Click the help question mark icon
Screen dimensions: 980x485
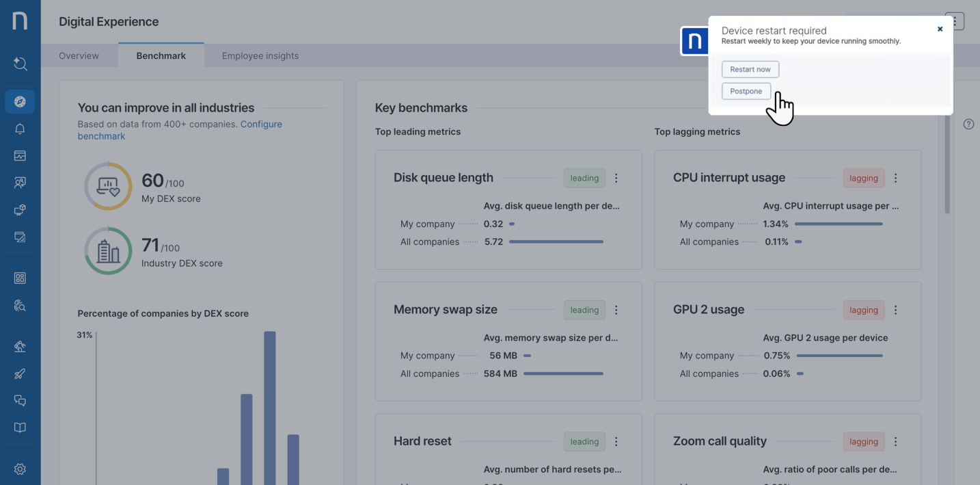tap(968, 124)
